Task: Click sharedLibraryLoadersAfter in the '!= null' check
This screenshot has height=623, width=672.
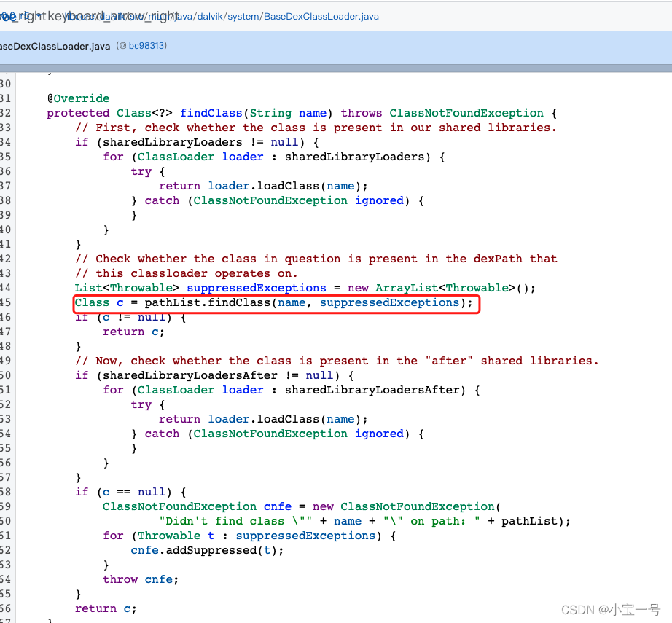Action: pos(190,375)
